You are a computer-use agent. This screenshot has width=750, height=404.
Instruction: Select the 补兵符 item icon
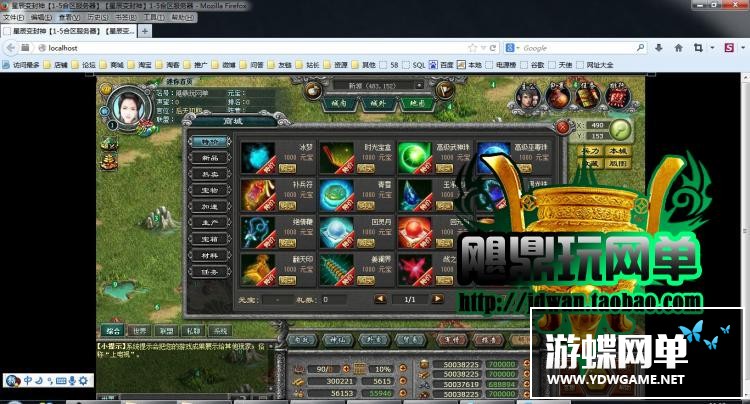(x=258, y=195)
